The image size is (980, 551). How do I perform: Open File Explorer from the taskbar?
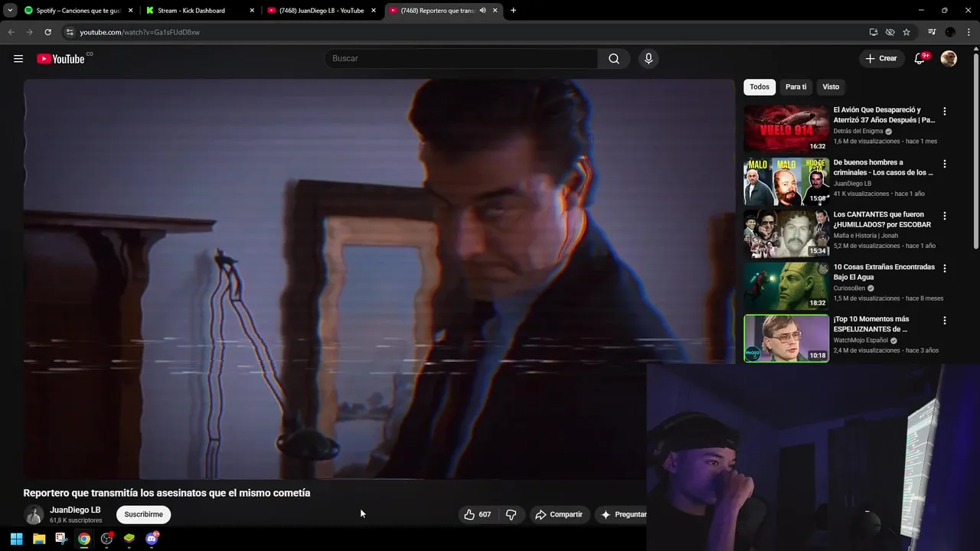pyautogui.click(x=39, y=539)
